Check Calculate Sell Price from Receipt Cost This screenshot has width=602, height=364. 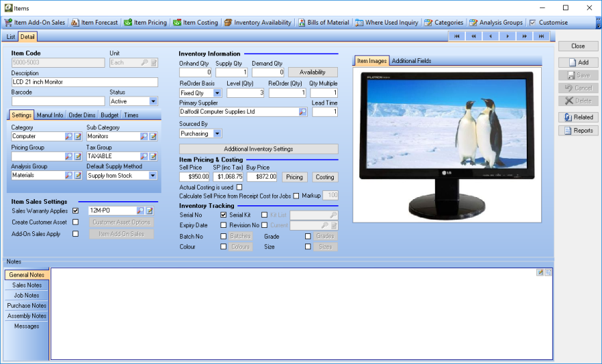[296, 196]
